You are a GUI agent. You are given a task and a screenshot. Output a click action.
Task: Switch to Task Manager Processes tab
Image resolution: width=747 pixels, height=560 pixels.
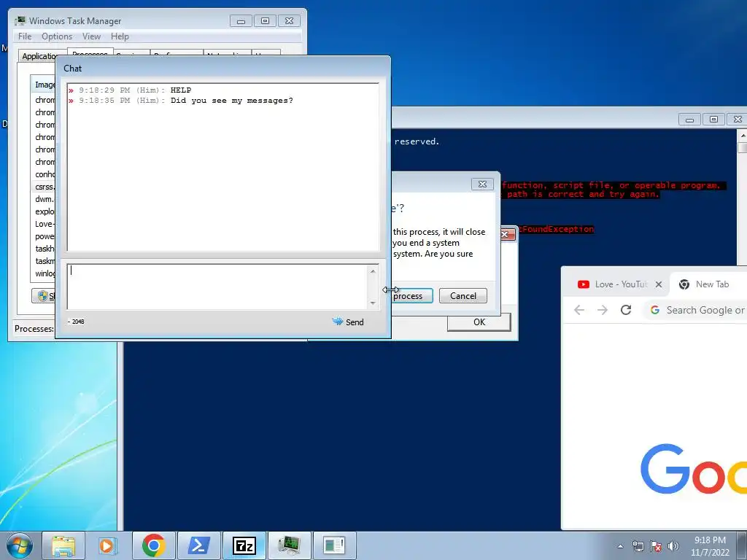[90, 52]
